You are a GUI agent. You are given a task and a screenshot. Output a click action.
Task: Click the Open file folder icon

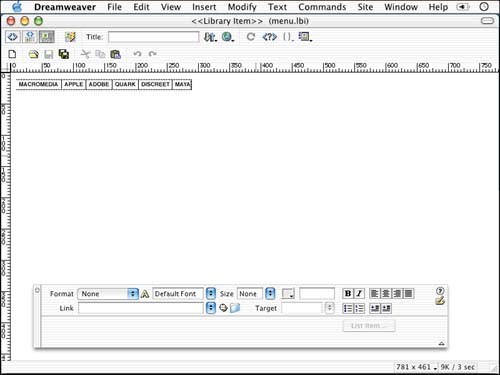tap(33, 54)
